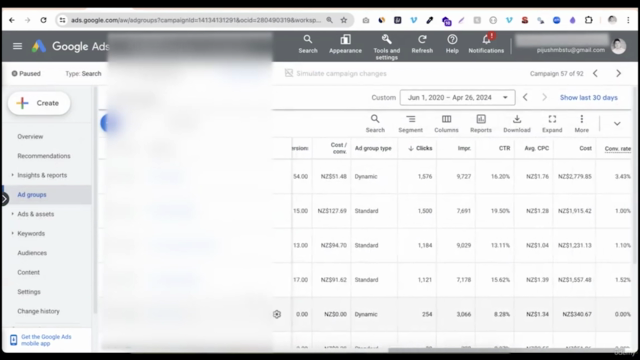The height and width of the screenshot is (360, 640).
Task: Click the Create button
Action: [39, 103]
